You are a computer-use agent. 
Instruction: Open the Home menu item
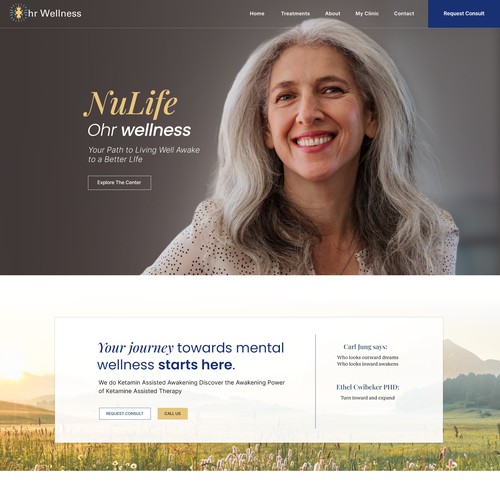(x=257, y=14)
